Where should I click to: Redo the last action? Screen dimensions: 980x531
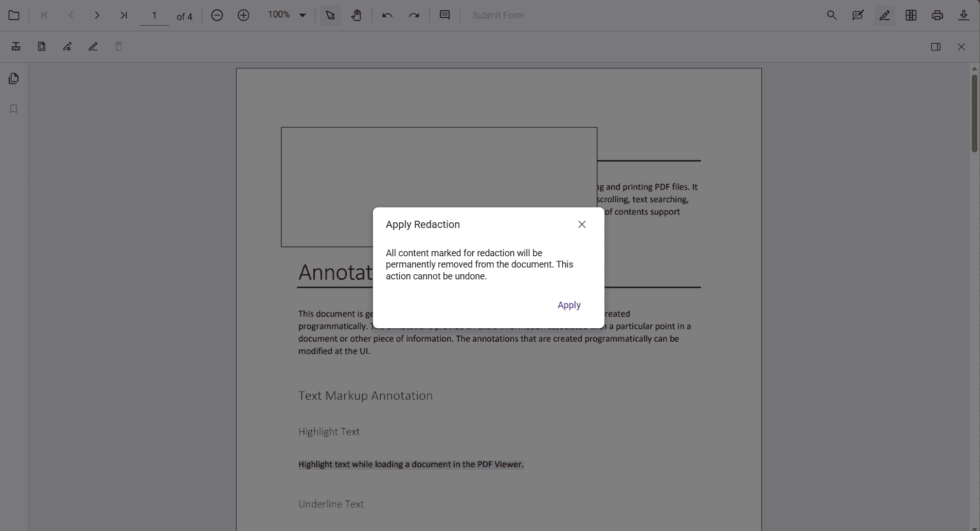(415, 15)
